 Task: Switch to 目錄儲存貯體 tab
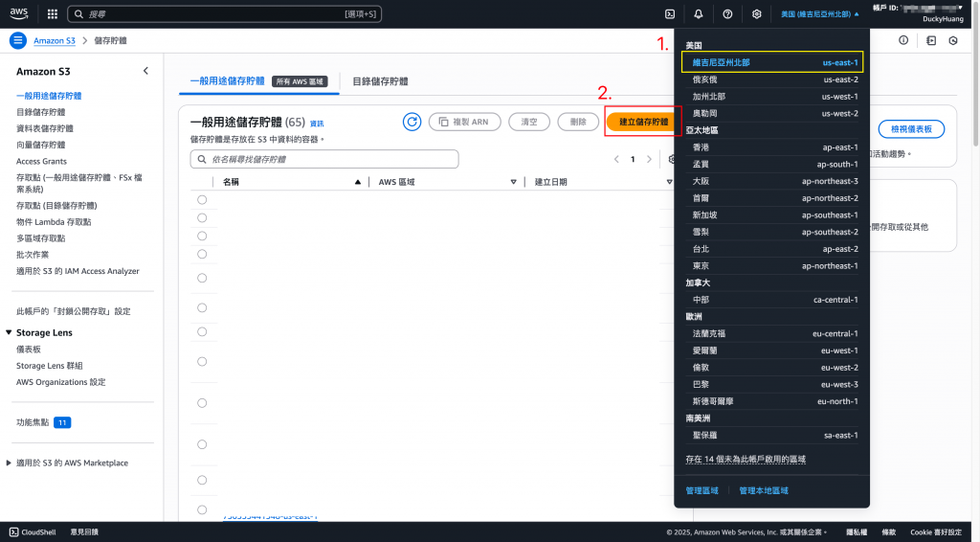[x=380, y=81]
